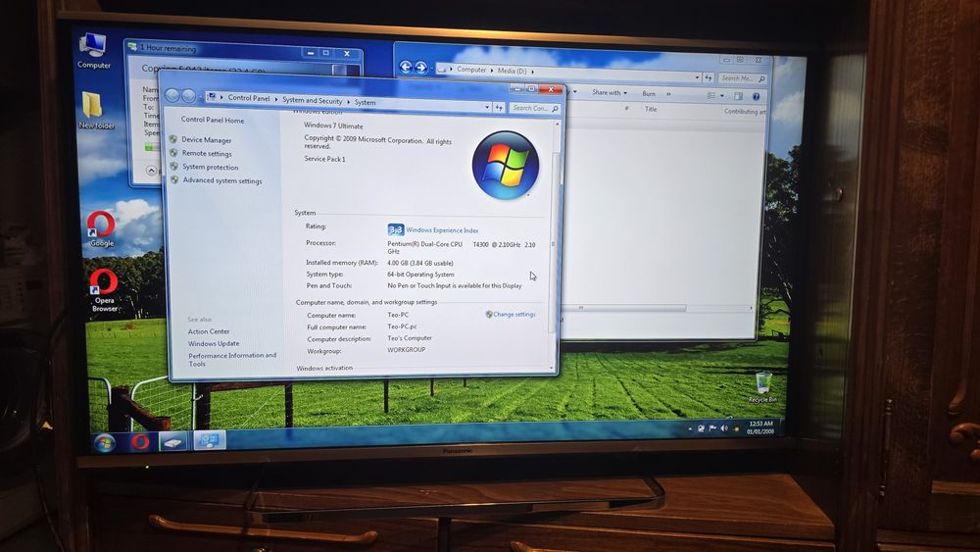Open the Windows Experience Index link
980x552 pixels.
pos(443,230)
